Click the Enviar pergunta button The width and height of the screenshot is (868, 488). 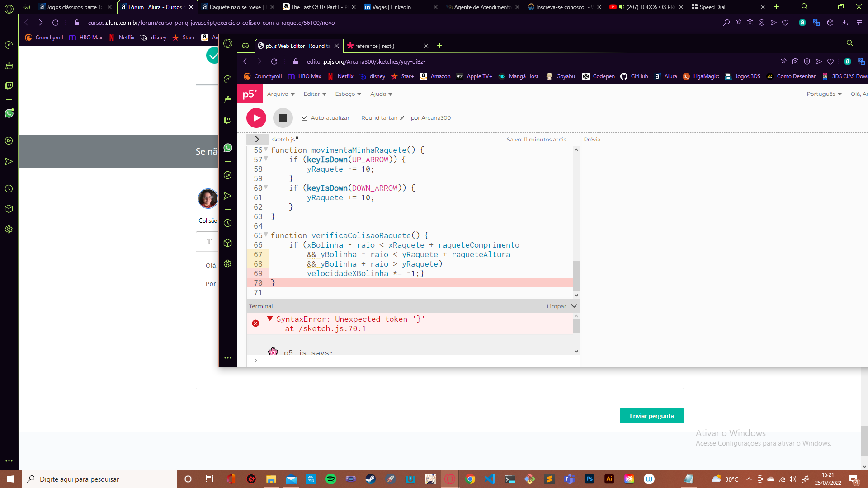pyautogui.click(x=651, y=415)
